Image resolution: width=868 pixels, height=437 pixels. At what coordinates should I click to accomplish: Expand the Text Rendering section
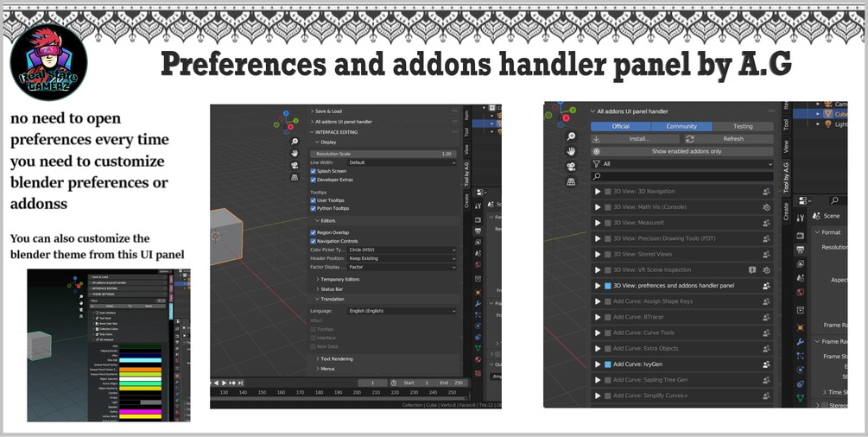[x=337, y=359]
